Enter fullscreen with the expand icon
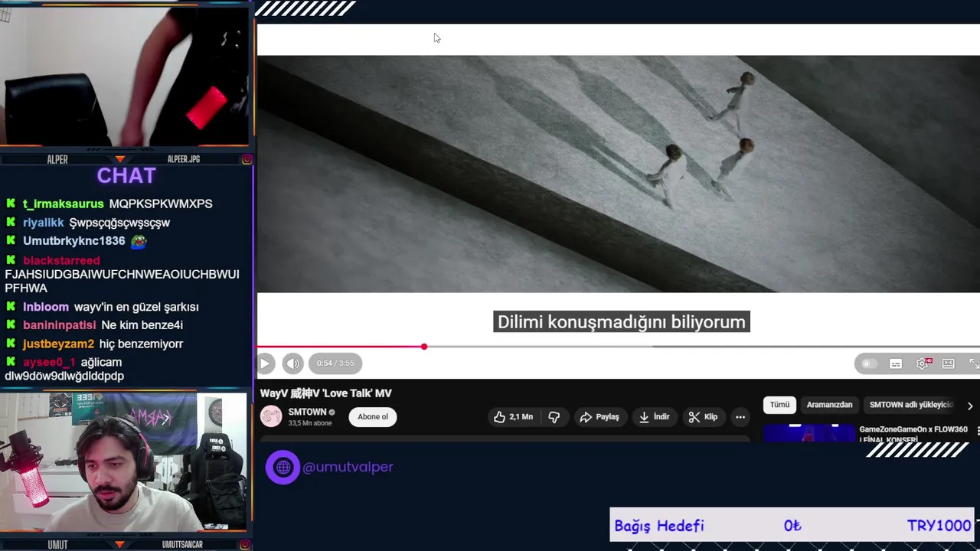The image size is (980, 551). (x=973, y=364)
